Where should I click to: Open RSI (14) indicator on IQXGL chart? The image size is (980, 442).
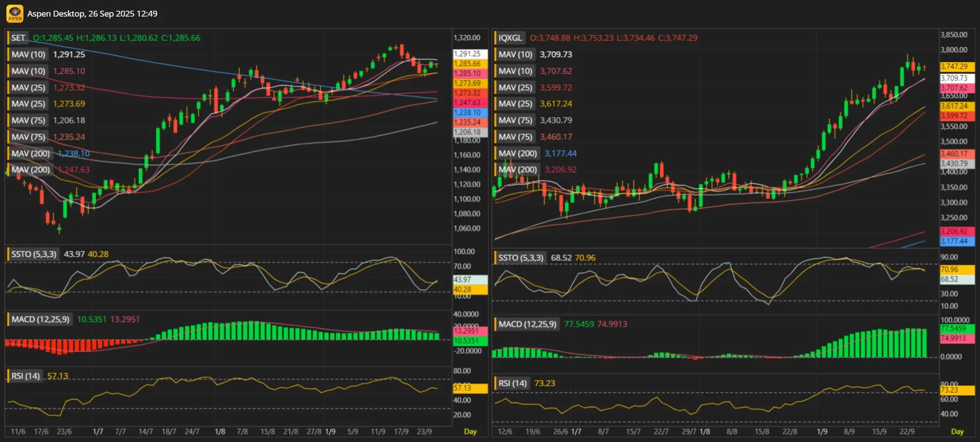click(512, 384)
